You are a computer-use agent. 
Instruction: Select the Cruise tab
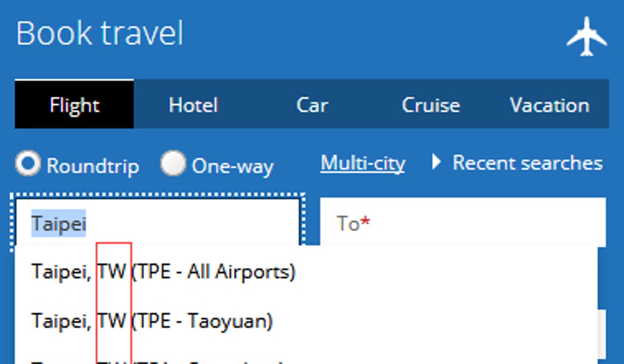click(x=431, y=104)
